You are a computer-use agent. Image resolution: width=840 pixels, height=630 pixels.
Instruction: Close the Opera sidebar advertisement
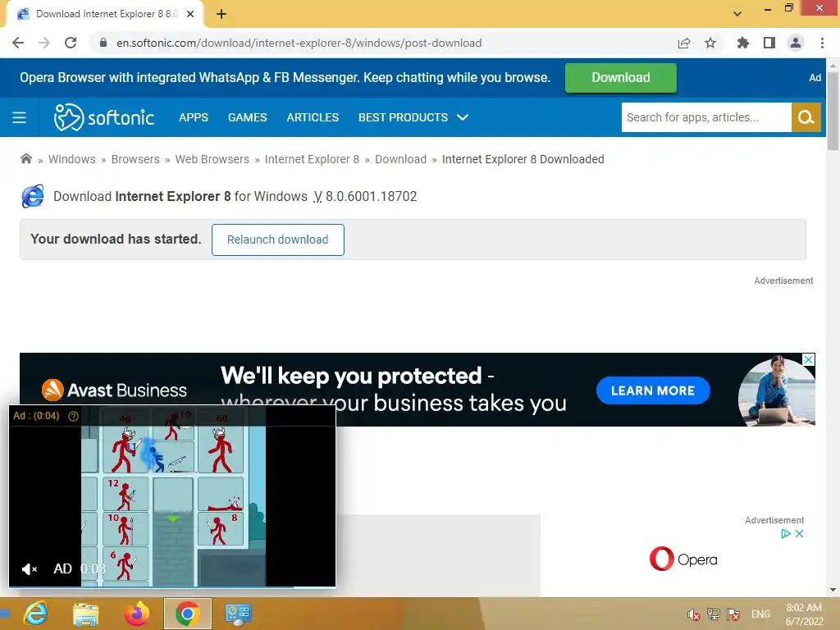coord(799,533)
